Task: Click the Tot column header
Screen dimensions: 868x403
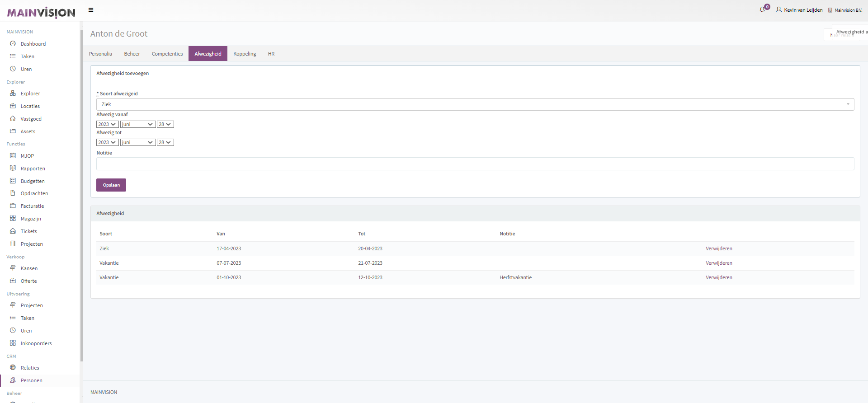Action: [x=362, y=234]
